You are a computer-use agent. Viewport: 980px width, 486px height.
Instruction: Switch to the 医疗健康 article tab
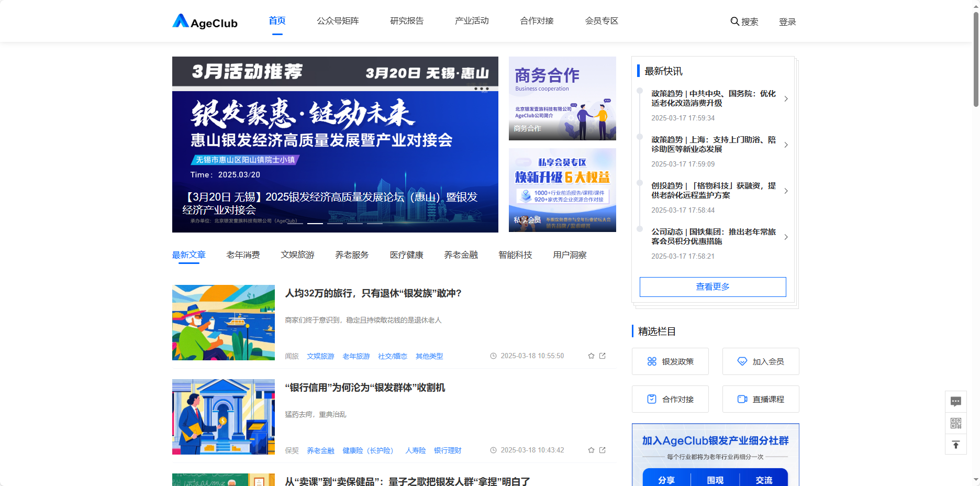406,255
